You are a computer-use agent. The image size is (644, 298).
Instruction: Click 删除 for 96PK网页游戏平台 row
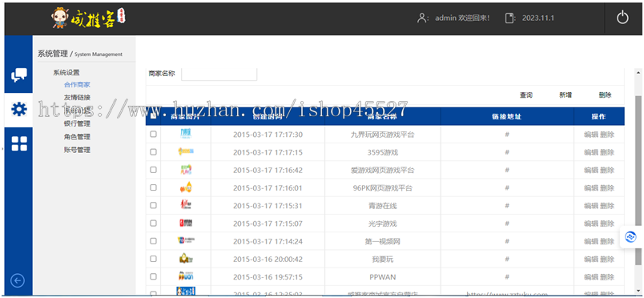[x=607, y=187]
